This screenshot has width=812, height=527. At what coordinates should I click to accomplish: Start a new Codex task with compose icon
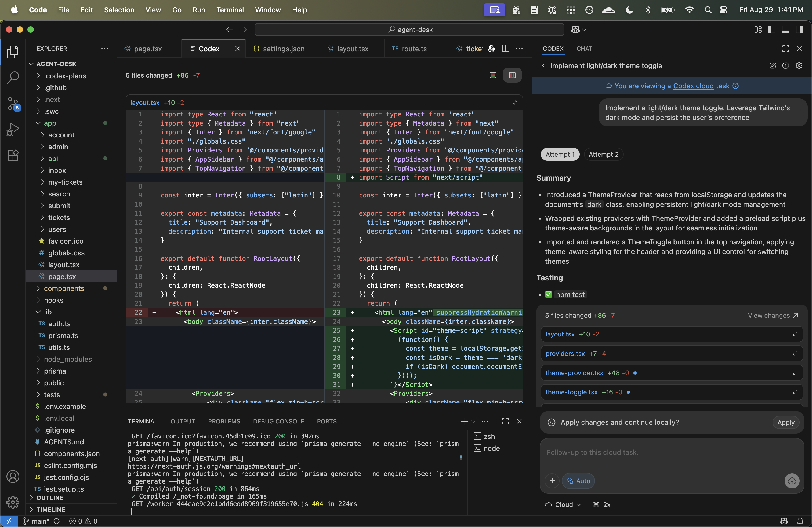tap(773, 65)
